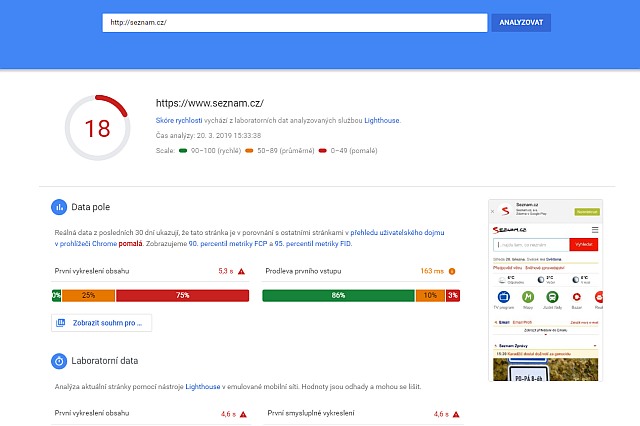Open přehledu uživatelského dojmu link

pyautogui.click(x=397, y=233)
